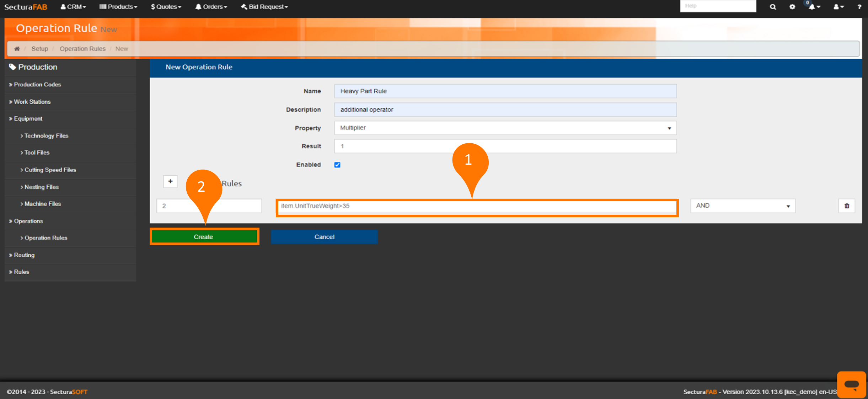The image size is (868, 399).
Task: Open the Bid Request menu
Action: 264,7
